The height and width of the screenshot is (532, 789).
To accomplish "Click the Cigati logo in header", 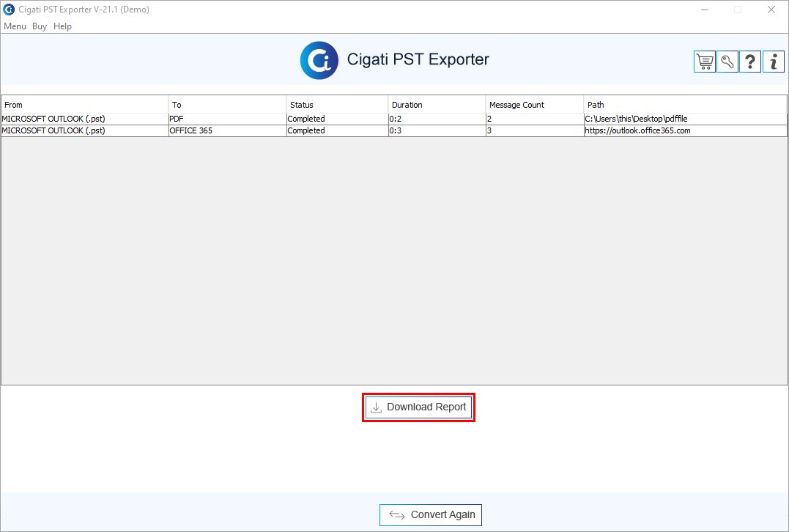I will [319, 60].
